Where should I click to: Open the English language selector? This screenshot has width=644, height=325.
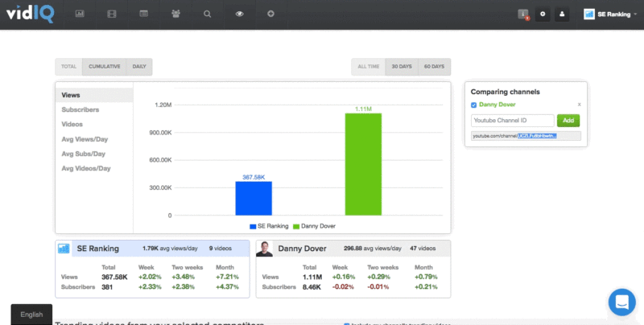(31, 315)
